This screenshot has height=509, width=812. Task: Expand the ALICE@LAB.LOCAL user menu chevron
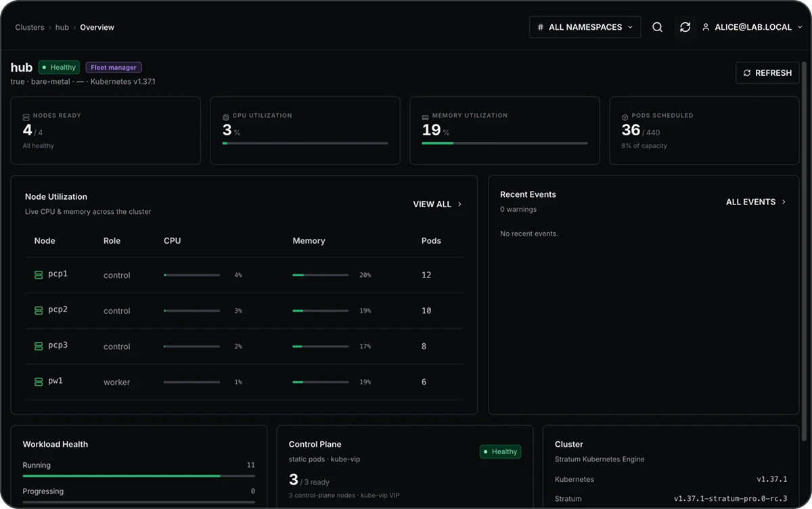[799, 28]
